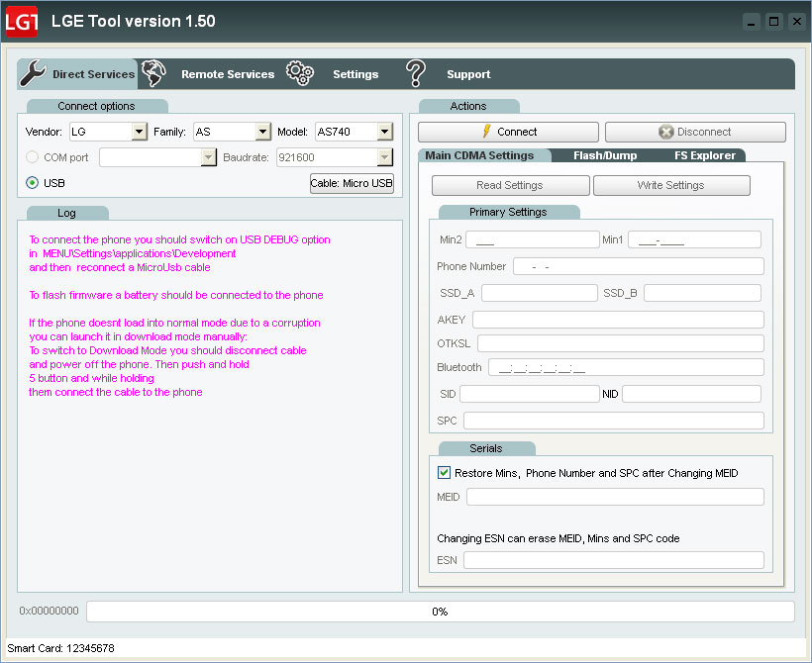Click the SPC input field

(614, 421)
